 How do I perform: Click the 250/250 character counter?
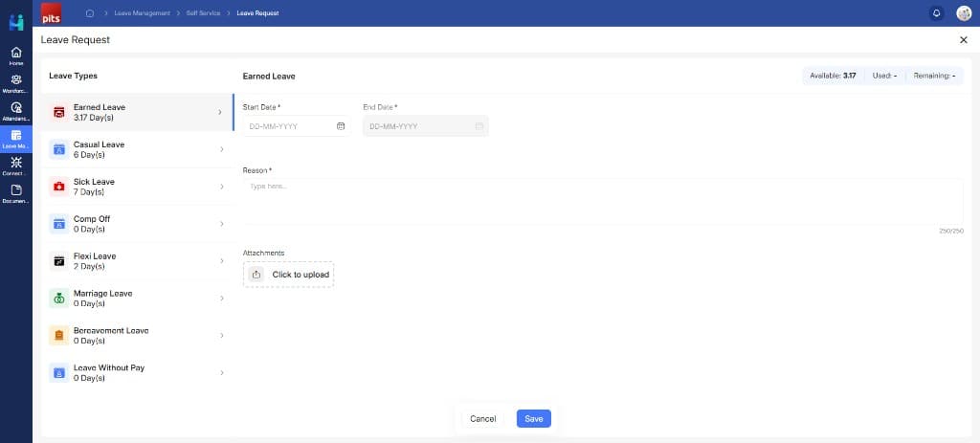(x=951, y=232)
